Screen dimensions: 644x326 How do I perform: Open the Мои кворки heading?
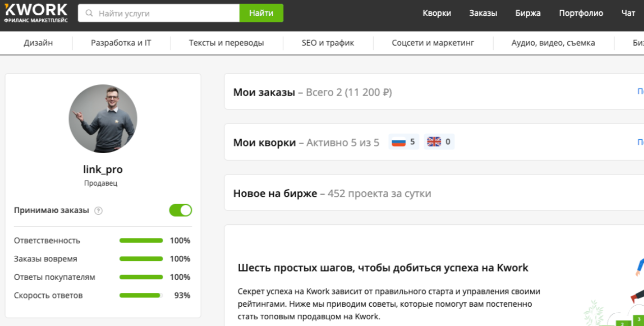[x=265, y=142]
